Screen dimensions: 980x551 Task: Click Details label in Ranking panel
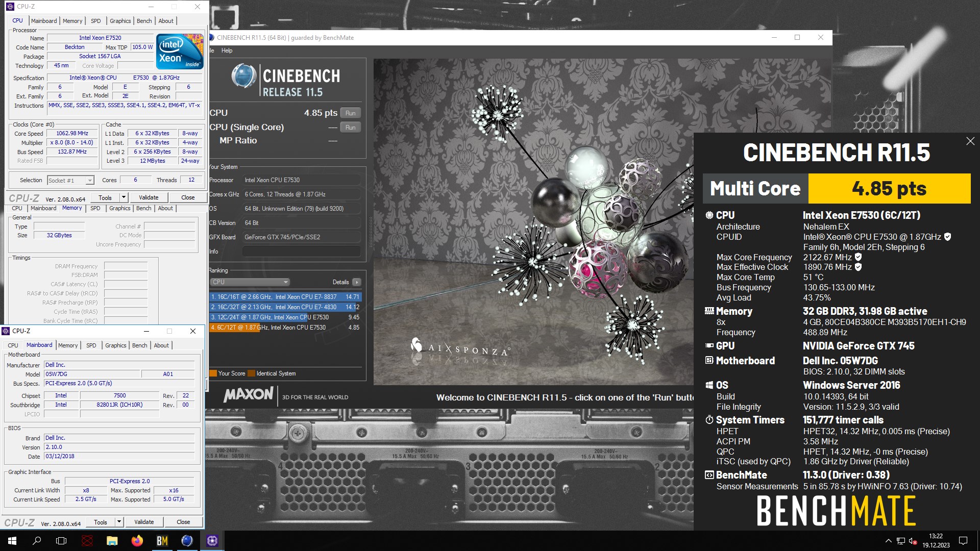coord(340,282)
